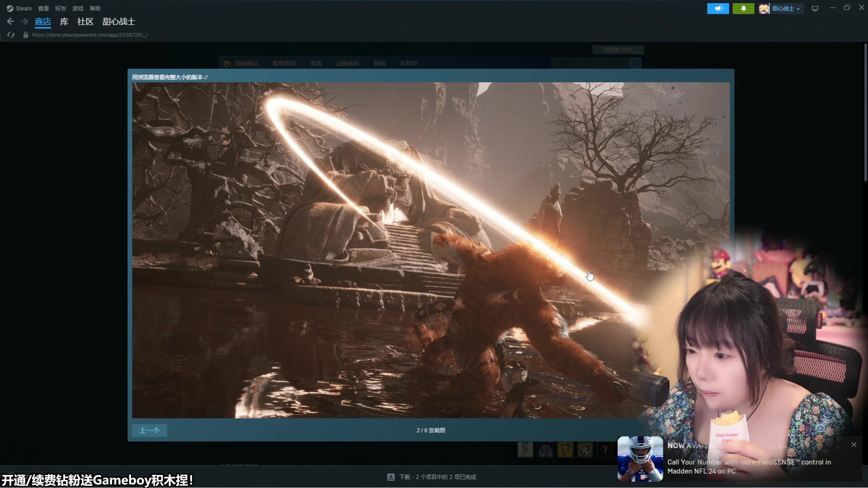Open the wishlist button behind the overlay
The height and width of the screenshot is (488, 868).
(618, 50)
